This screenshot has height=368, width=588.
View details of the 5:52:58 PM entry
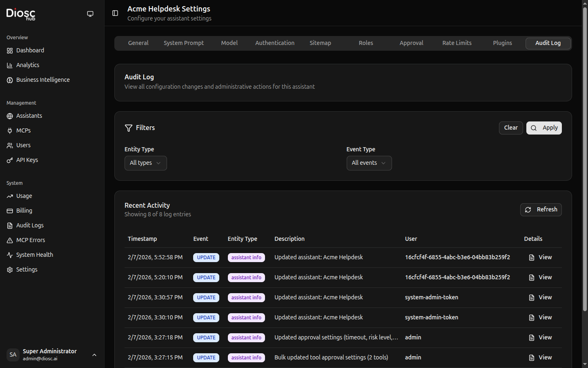tap(540, 258)
